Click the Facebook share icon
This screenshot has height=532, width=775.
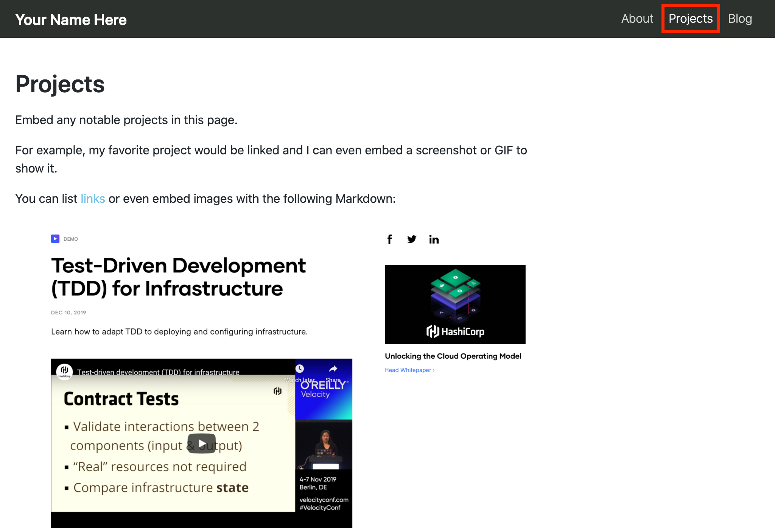389,239
